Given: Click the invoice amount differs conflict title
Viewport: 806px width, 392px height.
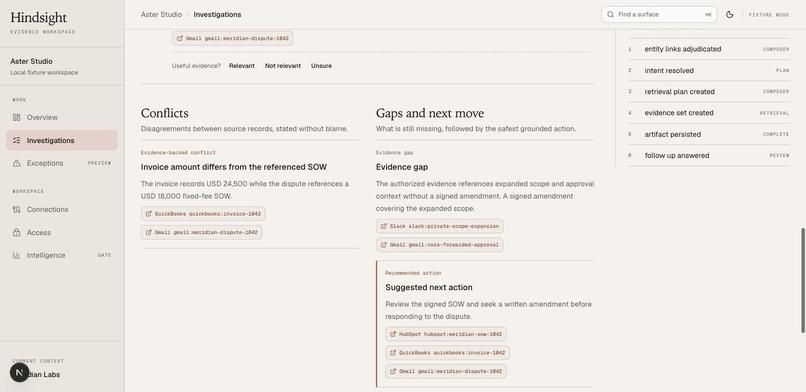Looking at the screenshot, I should [233, 167].
